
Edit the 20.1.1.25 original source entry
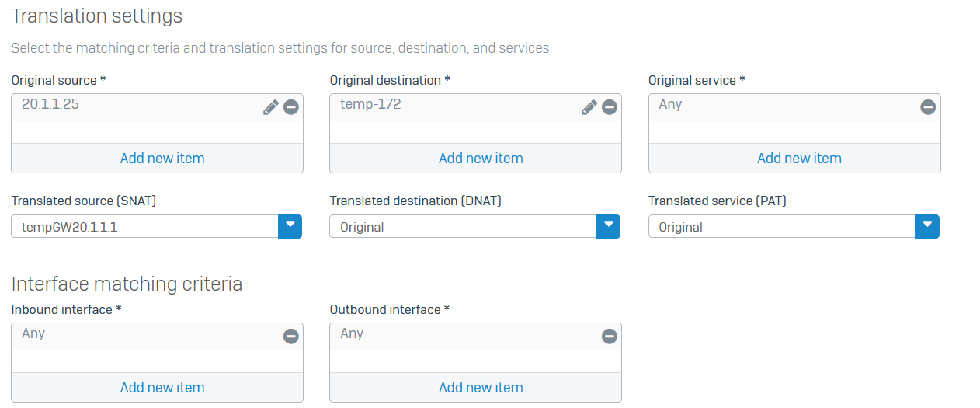click(270, 107)
